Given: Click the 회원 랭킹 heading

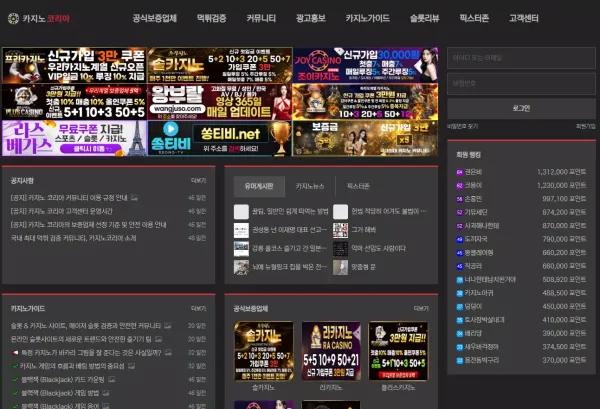Looking at the screenshot, I should tap(468, 155).
